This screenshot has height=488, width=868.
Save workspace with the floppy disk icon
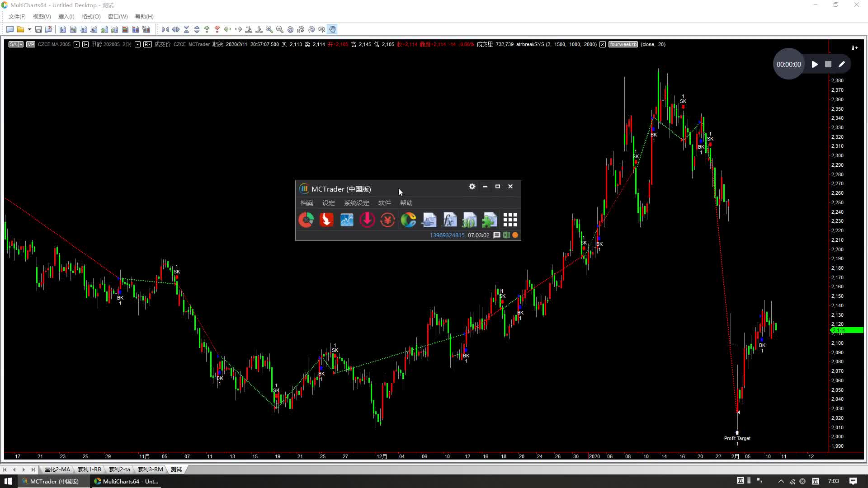(38, 29)
